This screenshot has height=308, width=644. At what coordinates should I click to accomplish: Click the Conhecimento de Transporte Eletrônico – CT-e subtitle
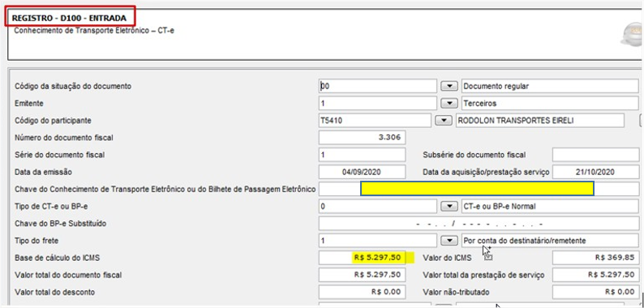point(94,30)
